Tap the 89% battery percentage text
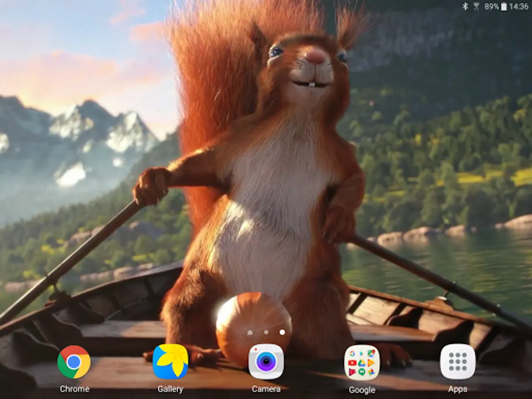Screen dimensions: 532x399 [x=492, y=6]
